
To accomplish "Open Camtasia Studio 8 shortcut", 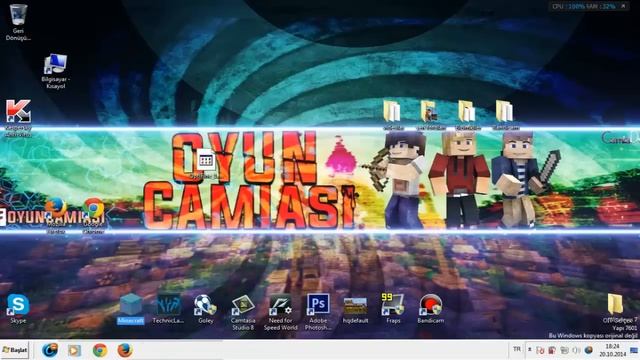I will tap(243, 312).
